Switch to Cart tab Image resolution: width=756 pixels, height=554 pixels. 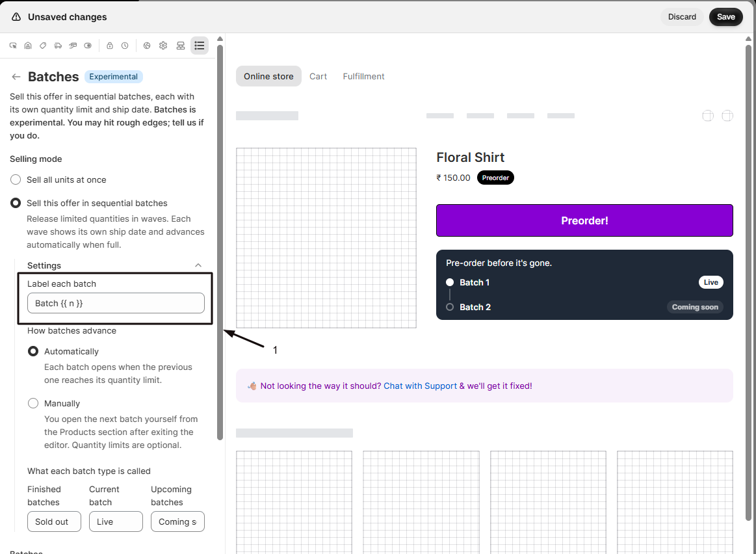319,76
